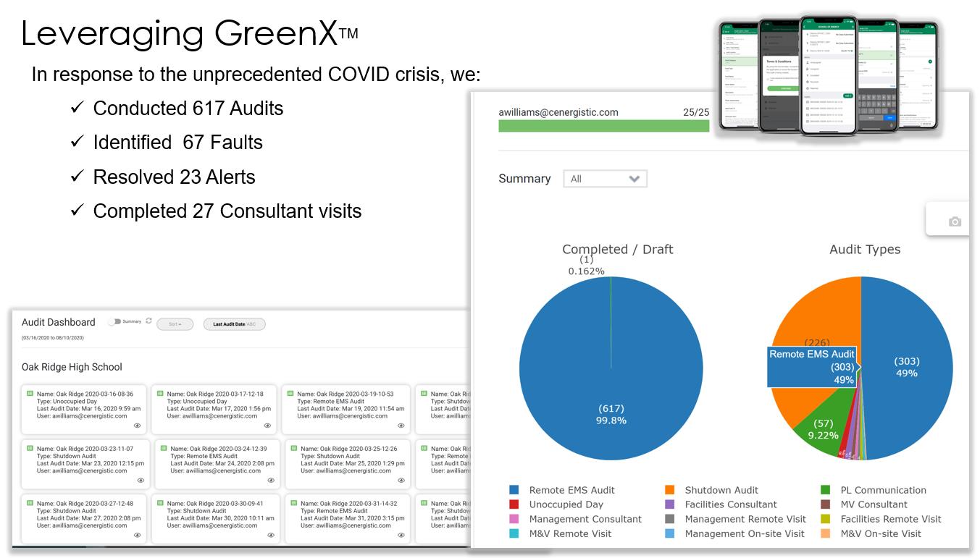
Task: Click the Completed 27 Consultant visits bullet text
Action: [x=227, y=211]
